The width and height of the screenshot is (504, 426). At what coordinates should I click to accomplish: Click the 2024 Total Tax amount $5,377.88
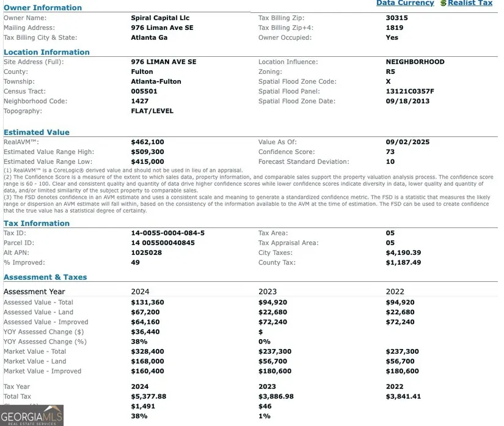pyautogui.click(x=148, y=397)
